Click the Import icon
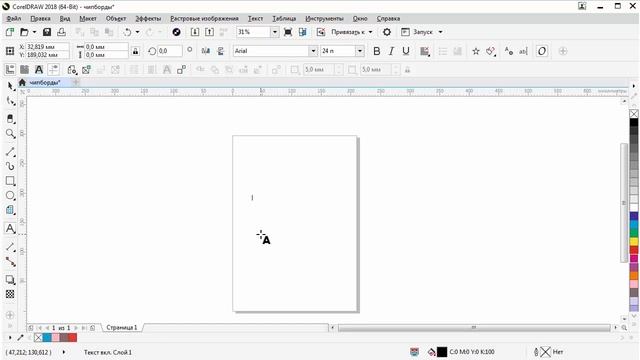Image resolution: width=640 pixels, height=360 pixels. 195,32
